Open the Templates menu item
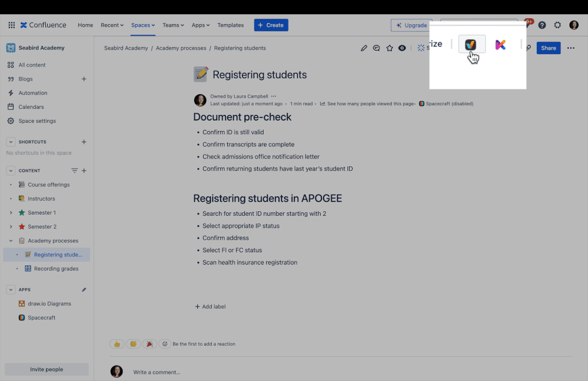This screenshot has width=588, height=381. (230, 25)
